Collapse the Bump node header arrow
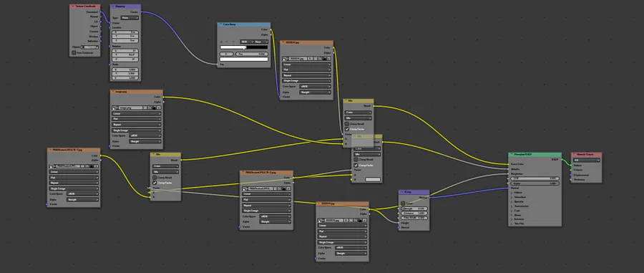 pyautogui.click(x=401, y=192)
